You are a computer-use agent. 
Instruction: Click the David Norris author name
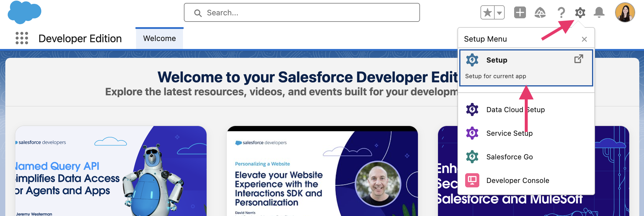click(245, 212)
